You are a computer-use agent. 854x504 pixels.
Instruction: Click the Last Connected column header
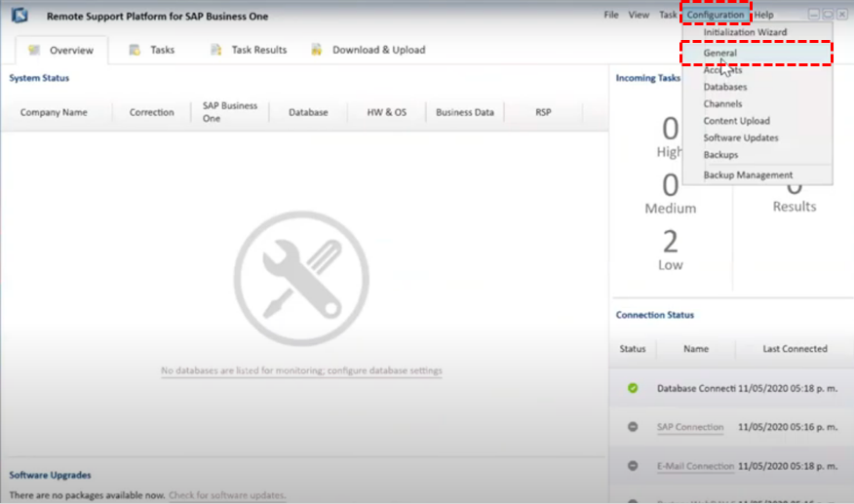pyautogui.click(x=795, y=349)
